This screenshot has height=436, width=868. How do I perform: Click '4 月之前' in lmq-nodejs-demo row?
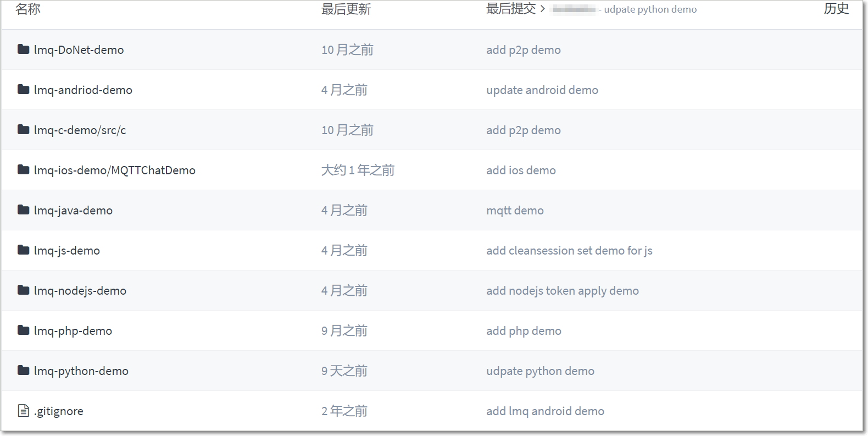pos(344,291)
